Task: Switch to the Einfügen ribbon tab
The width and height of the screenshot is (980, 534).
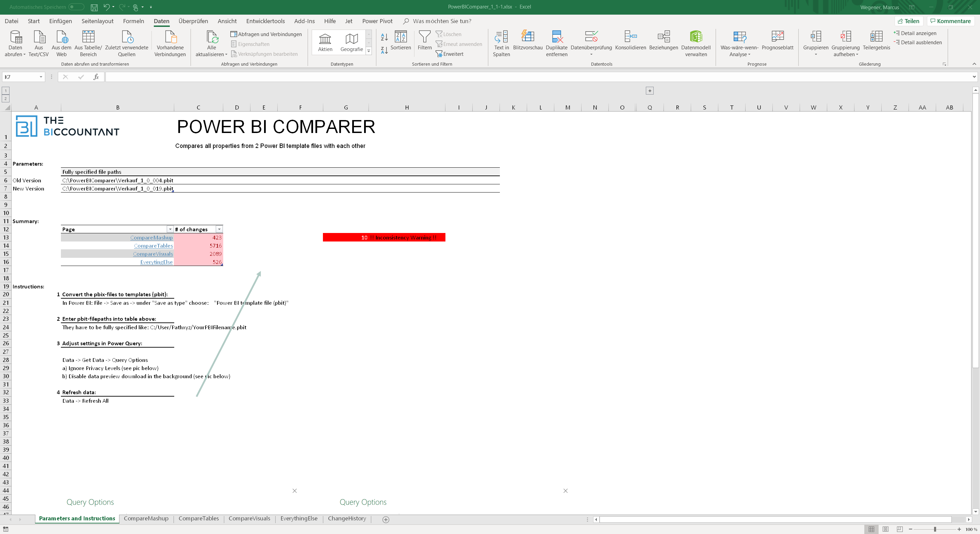Action: [61, 21]
